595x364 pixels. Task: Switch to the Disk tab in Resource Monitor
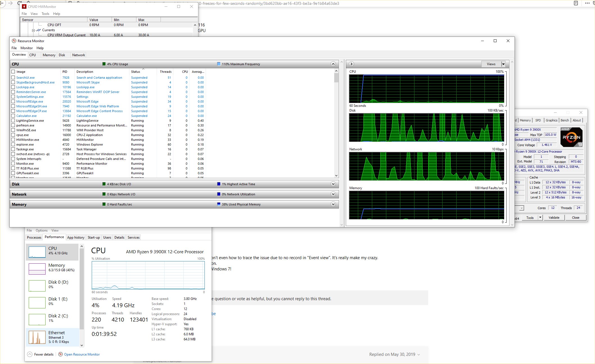[x=62, y=55]
